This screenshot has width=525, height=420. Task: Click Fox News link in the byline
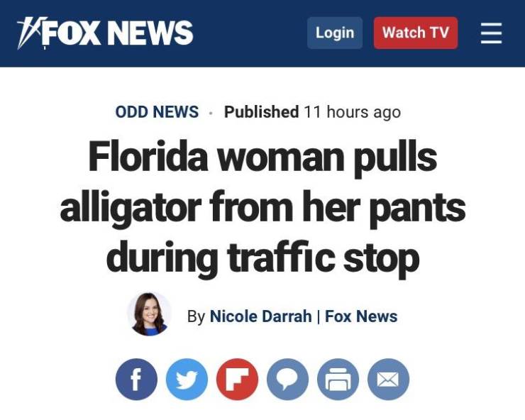361,316
